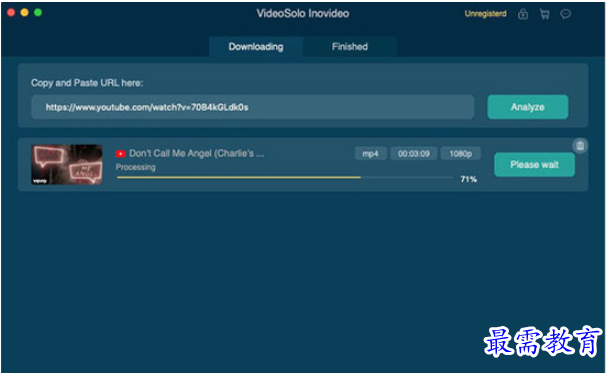Click the 00:03:09 duration tag
This screenshot has width=608, height=373.
point(414,154)
